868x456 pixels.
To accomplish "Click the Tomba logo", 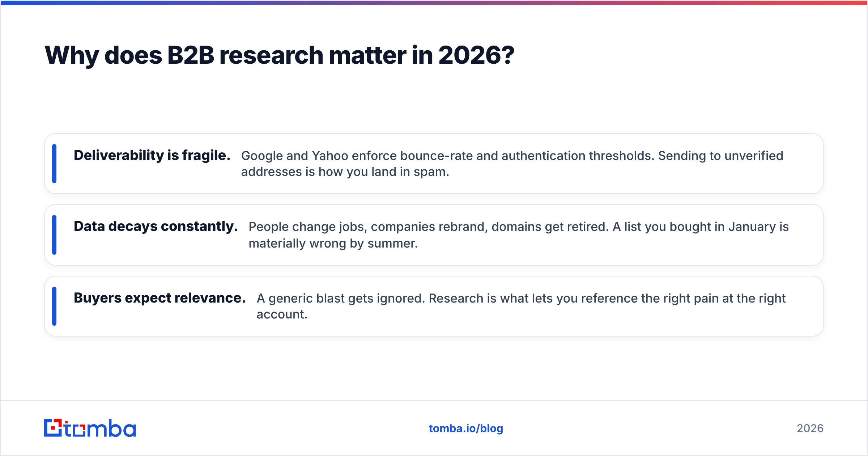I will [90, 428].
